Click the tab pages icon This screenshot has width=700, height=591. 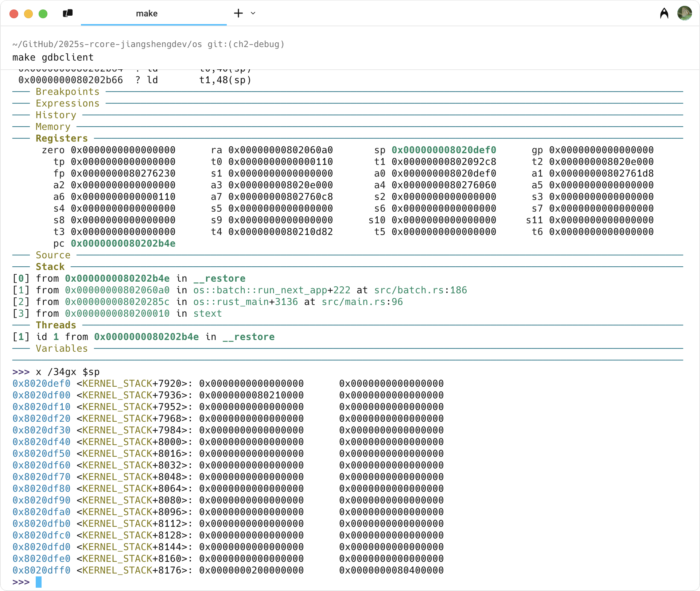tap(68, 13)
